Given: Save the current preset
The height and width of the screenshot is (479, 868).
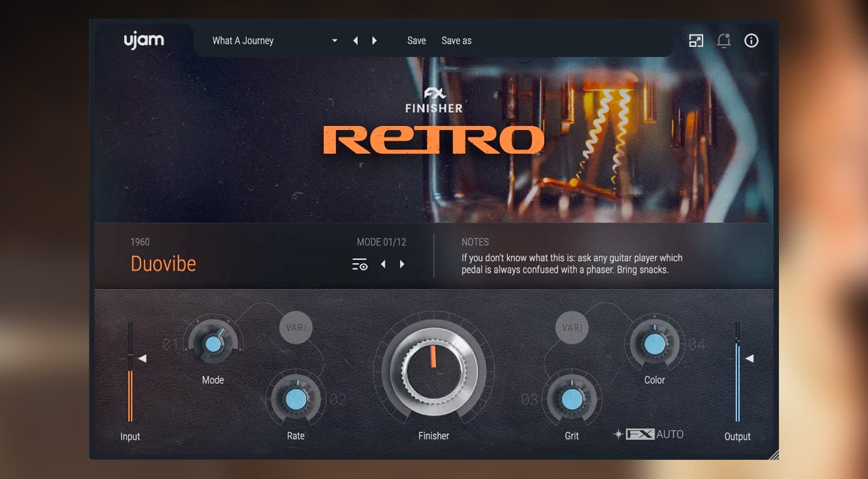Looking at the screenshot, I should pyautogui.click(x=417, y=41).
